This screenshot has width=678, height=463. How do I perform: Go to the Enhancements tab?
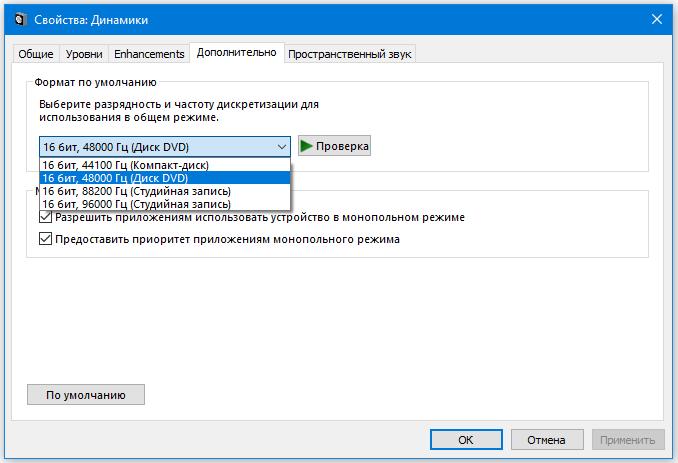coord(149,55)
